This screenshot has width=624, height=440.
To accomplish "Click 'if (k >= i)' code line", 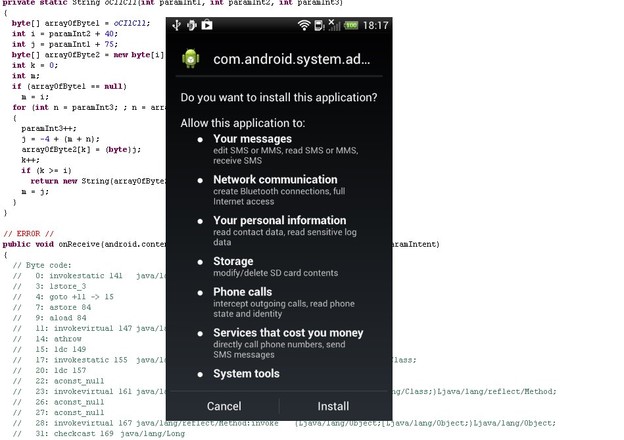I will pyautogui.click(x=46, y=171).
